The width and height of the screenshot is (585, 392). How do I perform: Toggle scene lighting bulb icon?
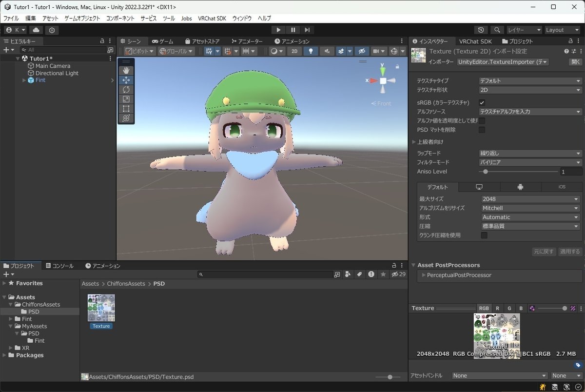point(310,51)
